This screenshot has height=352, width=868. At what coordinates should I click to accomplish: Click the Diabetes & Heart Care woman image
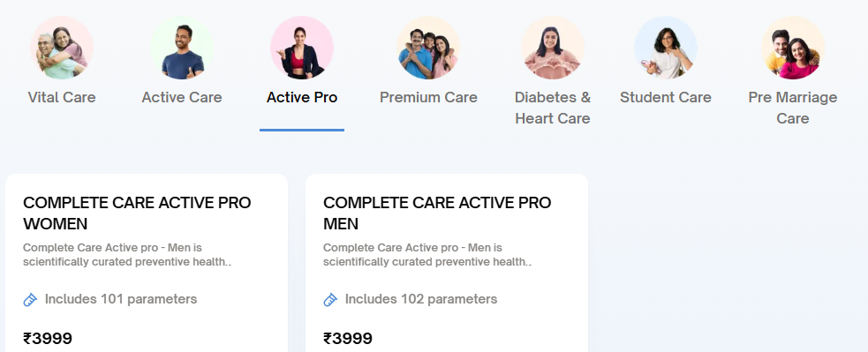point(553,48)
